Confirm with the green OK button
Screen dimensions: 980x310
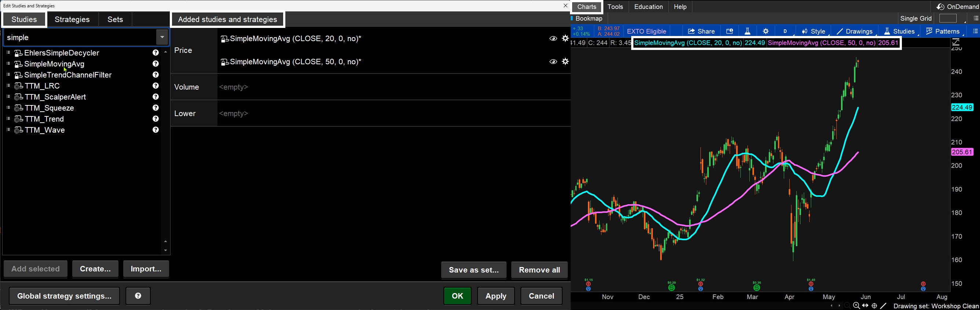point(457,296)
